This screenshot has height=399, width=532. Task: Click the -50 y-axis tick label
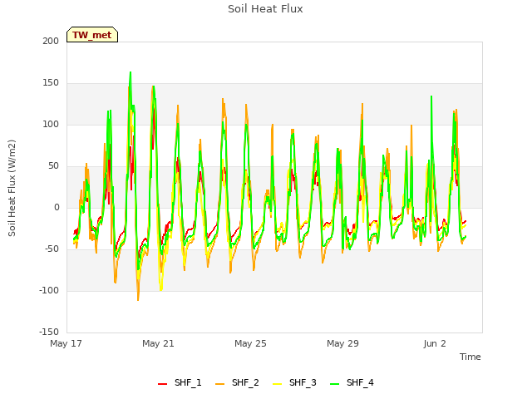click(52, 249)
